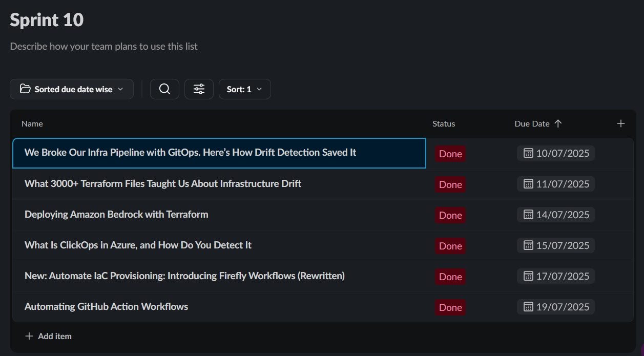644x356 pixels.
Task: Click the calendar icon for the Amazon Bedrock row
Action: [527, 214]
